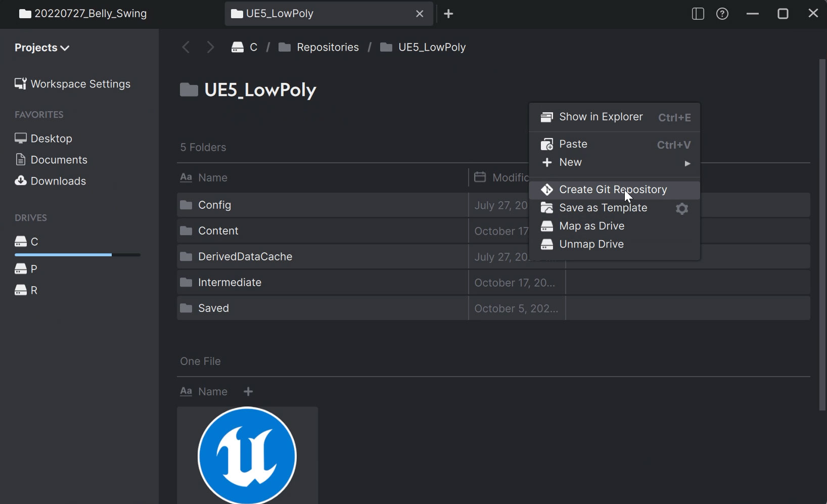Choose Unmap Drive
The image size is (827, 504).
(x=615, y=244)
